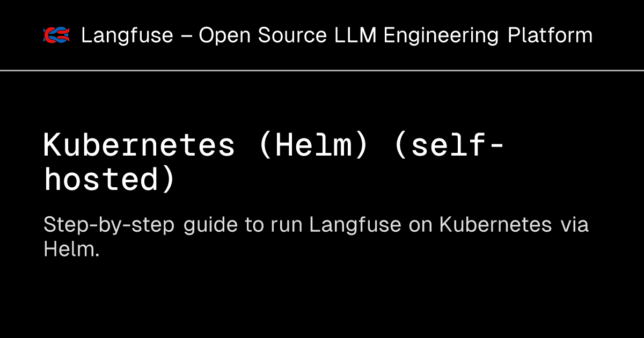
Task: Click the dash between Langfuse and Open Source
Action: tap(186, 36)
